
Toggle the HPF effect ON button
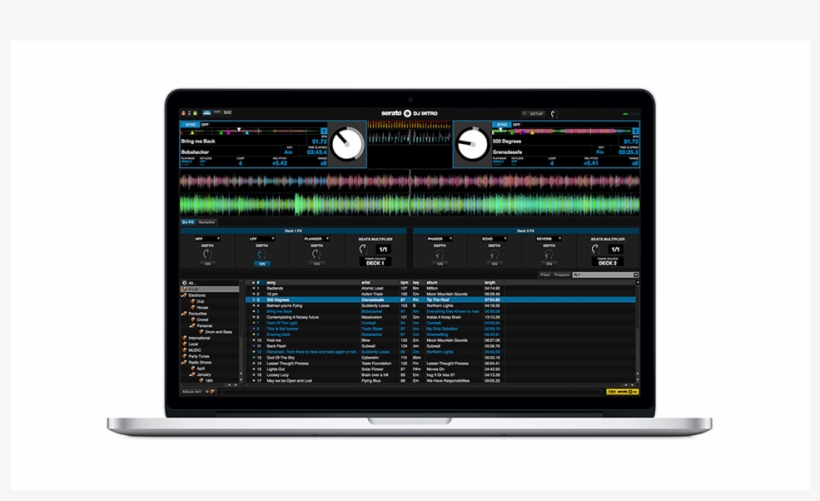click(208, 264)
